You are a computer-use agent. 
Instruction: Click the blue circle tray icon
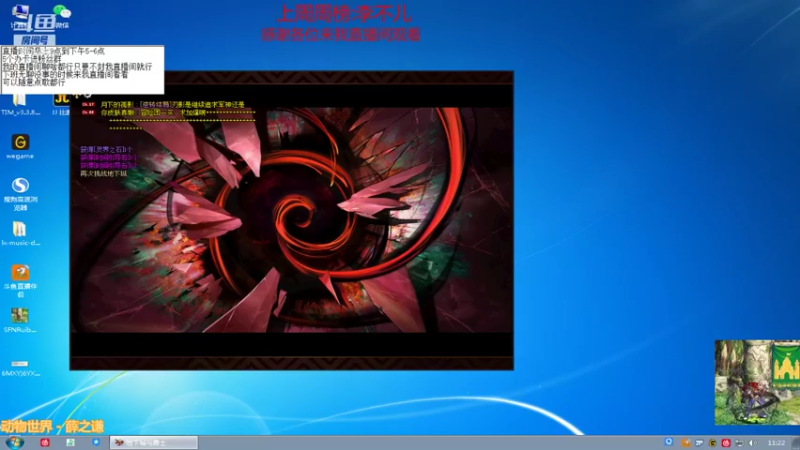click(669, 442)
